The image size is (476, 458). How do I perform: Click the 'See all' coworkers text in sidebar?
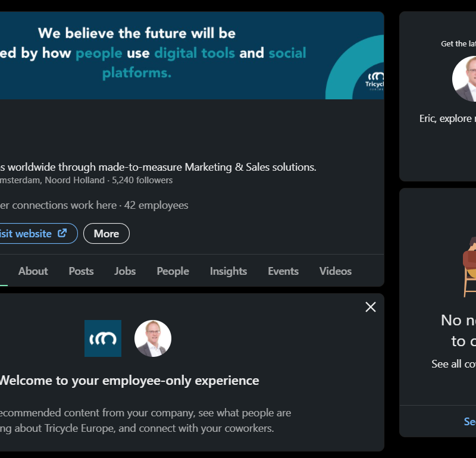(x=453, y=364)
